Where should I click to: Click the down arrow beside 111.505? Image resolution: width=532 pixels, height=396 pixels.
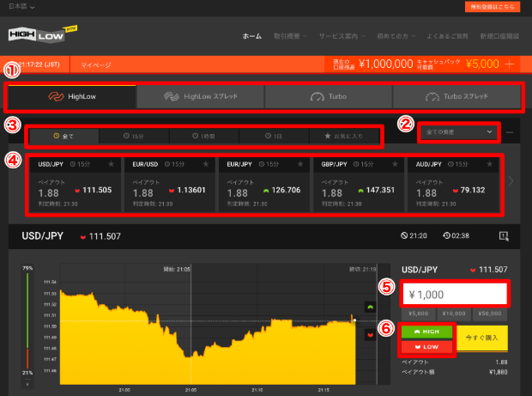pyautogui.click(x=77, y=191)
